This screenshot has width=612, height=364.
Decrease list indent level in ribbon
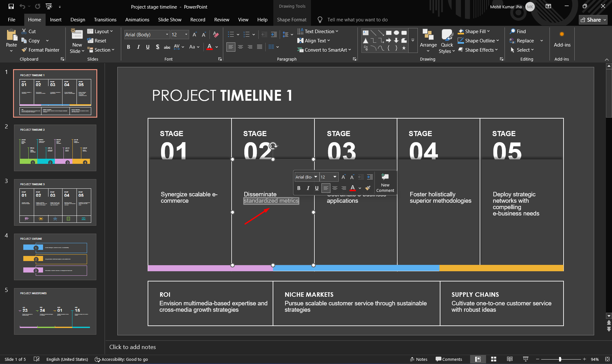264,34
